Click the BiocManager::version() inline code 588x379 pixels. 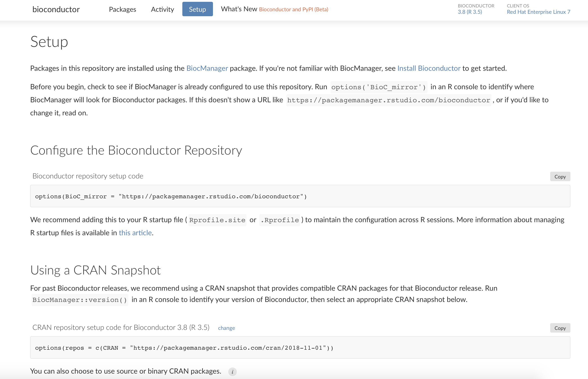[80, 300]
